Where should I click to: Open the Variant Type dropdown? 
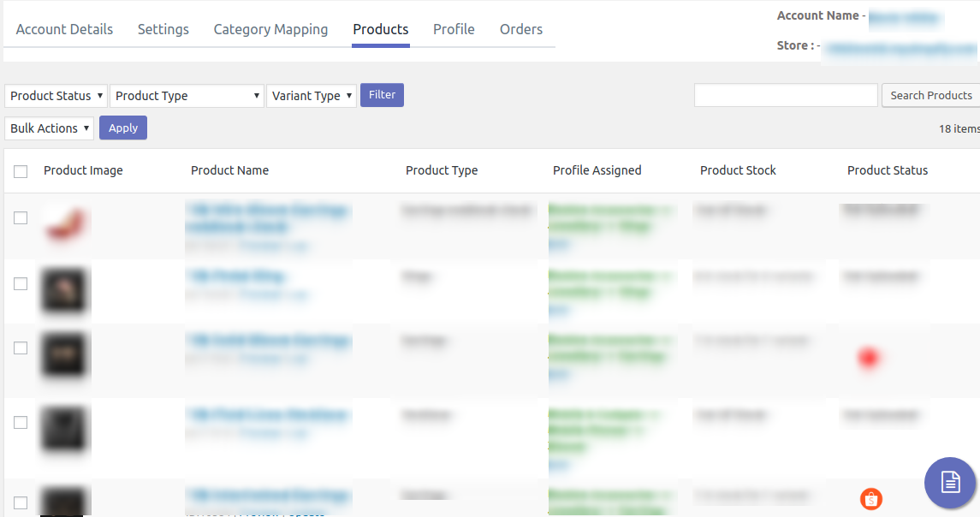[312, 96]
